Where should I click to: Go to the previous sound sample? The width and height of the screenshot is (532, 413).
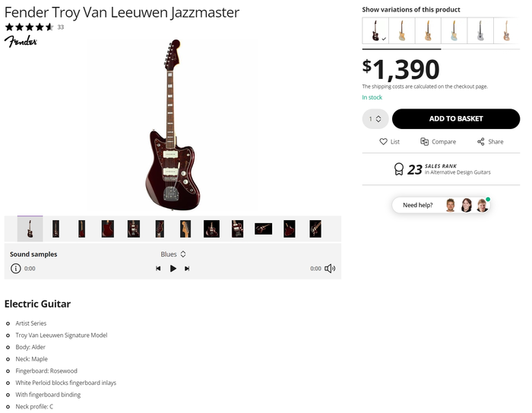(x=158, y=268)
